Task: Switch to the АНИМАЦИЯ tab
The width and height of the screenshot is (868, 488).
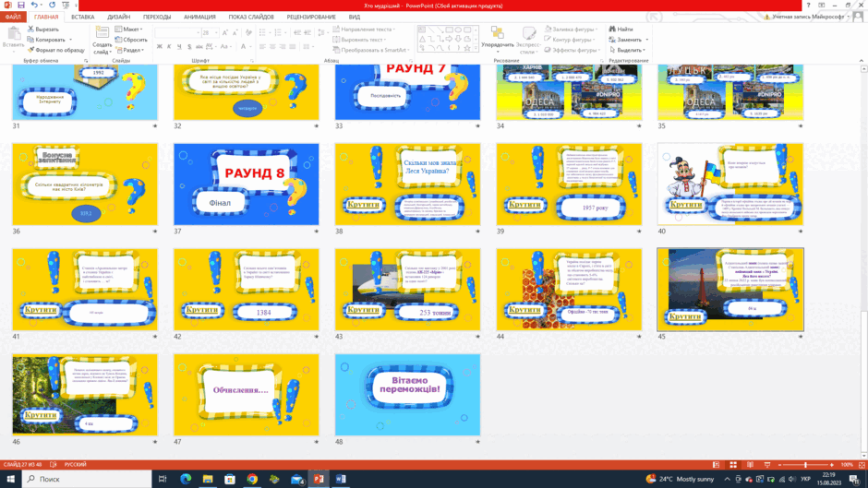Action: [199, 18]
